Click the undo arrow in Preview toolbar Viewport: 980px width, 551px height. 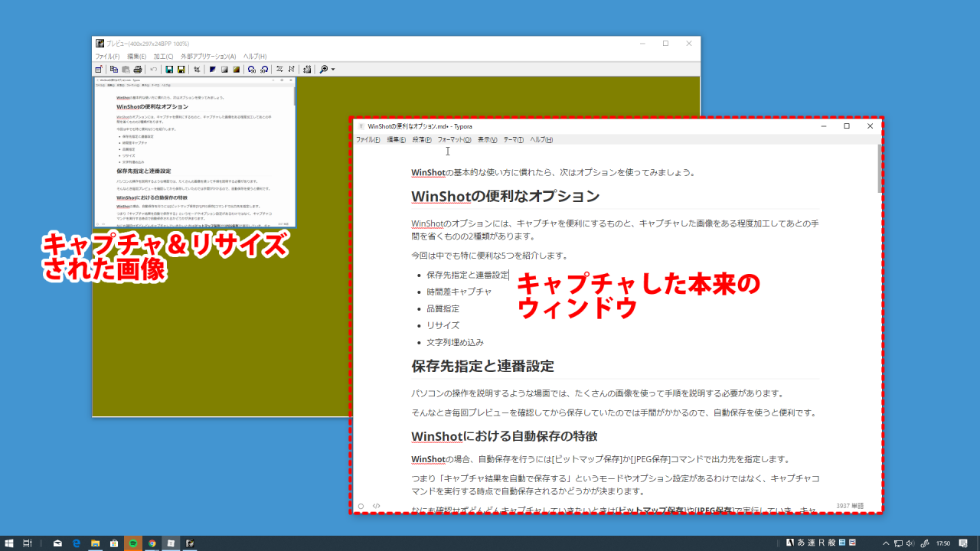[153, 70]
